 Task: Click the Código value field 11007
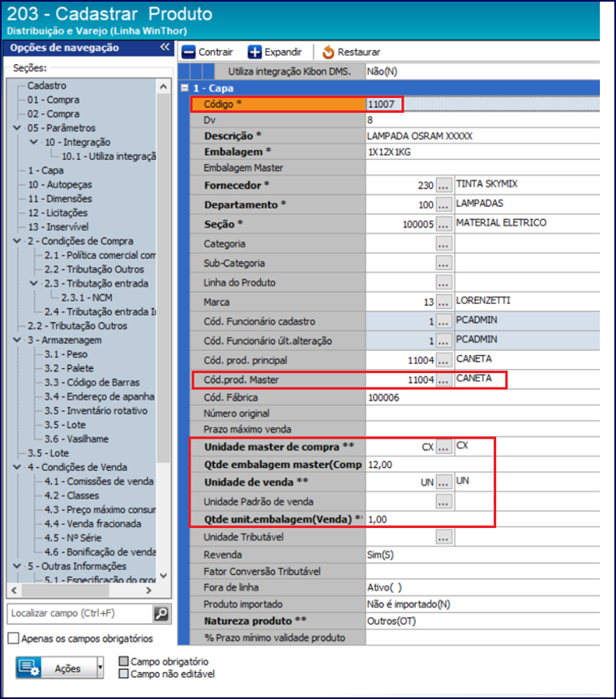pyautogui.click(x=483, y=105)
